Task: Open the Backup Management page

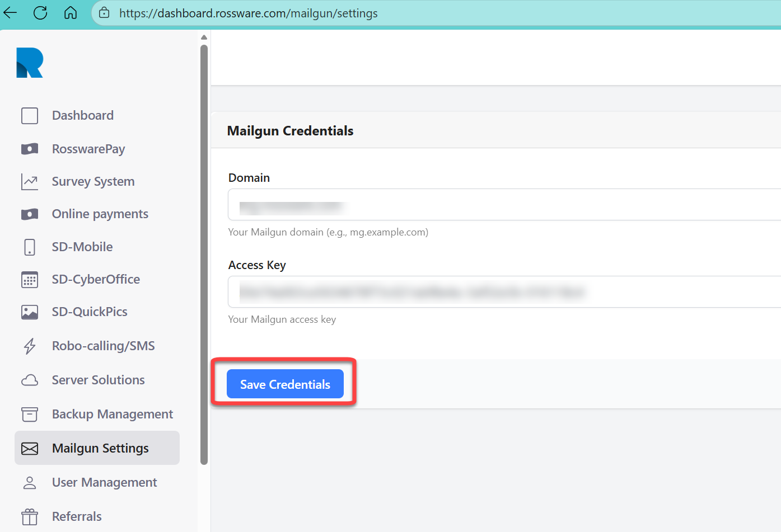Action: 112,415
